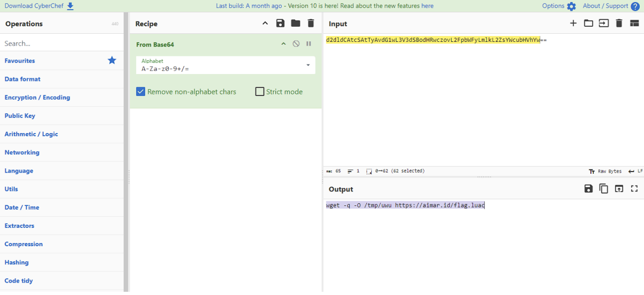
Task: Click inside the Base64 input text
Action: point(436,40)
